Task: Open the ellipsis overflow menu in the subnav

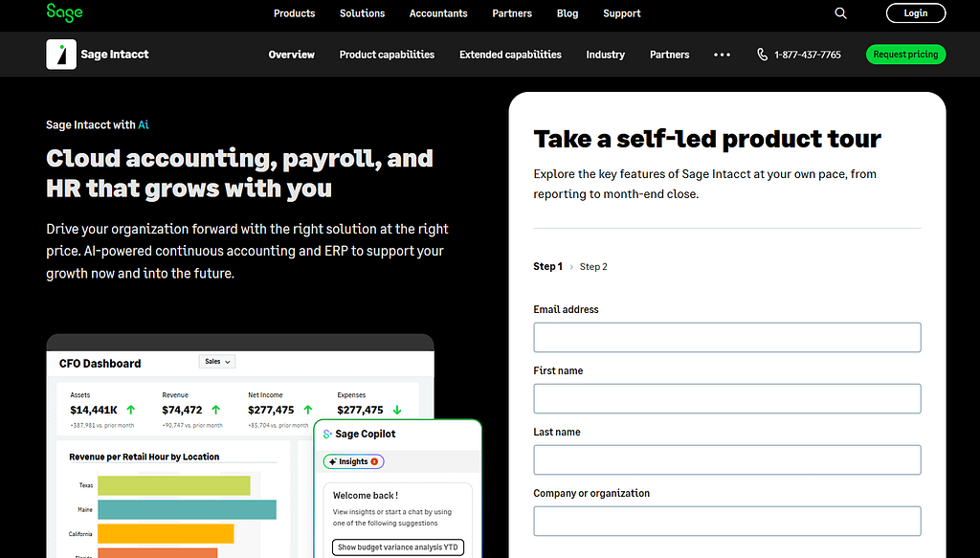Action: point(722,55)
